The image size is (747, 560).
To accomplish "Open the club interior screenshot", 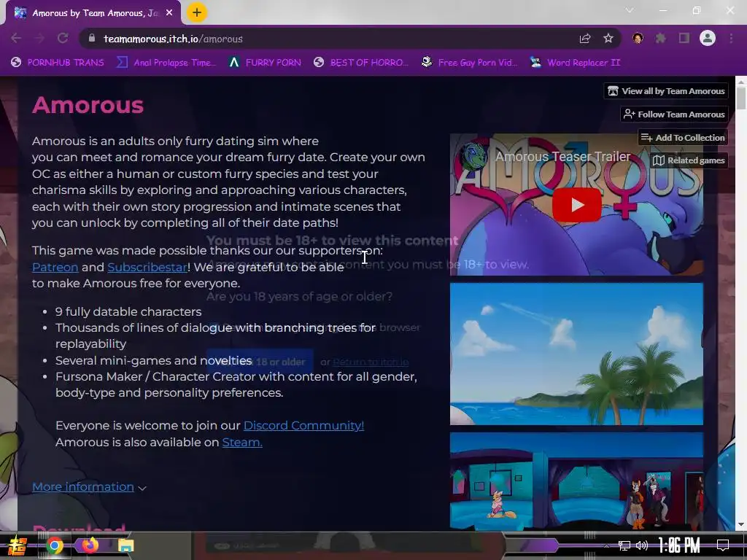I will coord(576,481).
